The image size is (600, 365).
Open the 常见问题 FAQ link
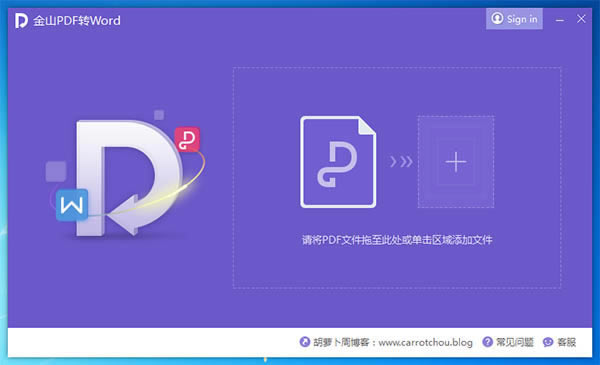pyautogui.click(x=514, y=342)
